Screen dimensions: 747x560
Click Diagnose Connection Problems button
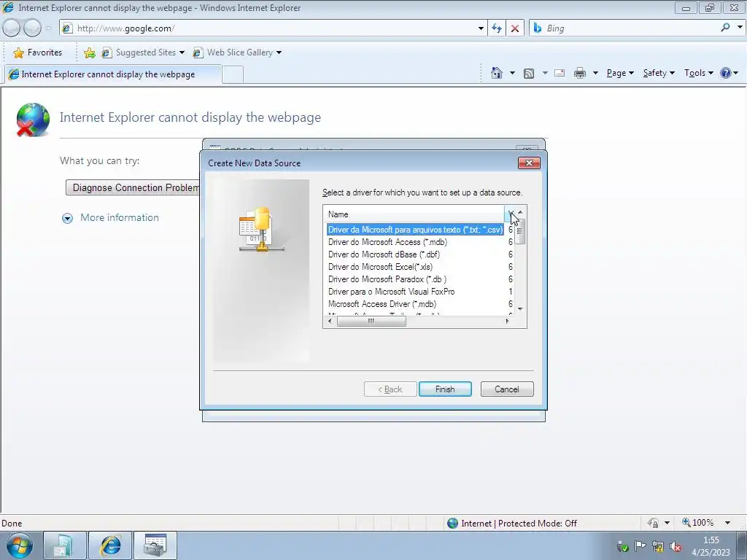(133, 187)
